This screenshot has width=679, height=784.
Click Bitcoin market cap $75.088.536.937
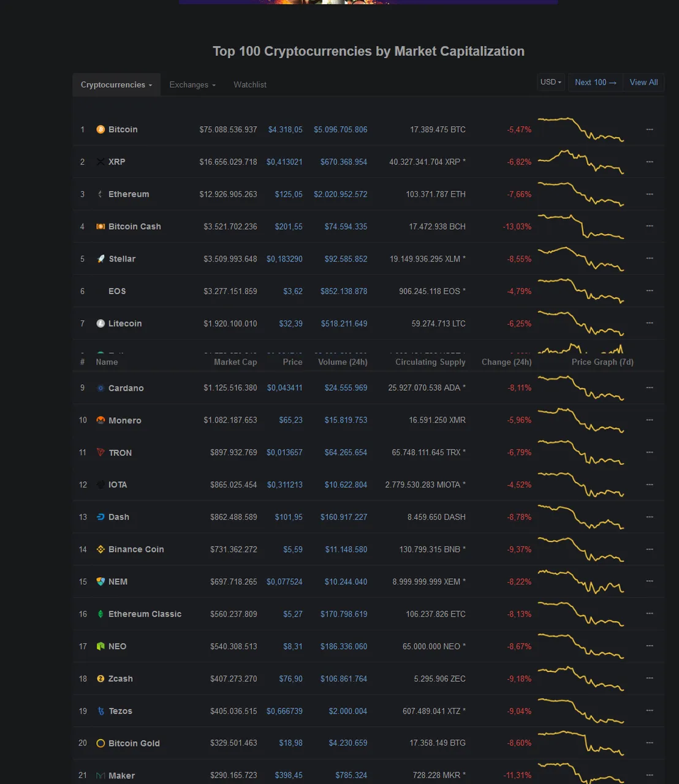pos(228,129)
